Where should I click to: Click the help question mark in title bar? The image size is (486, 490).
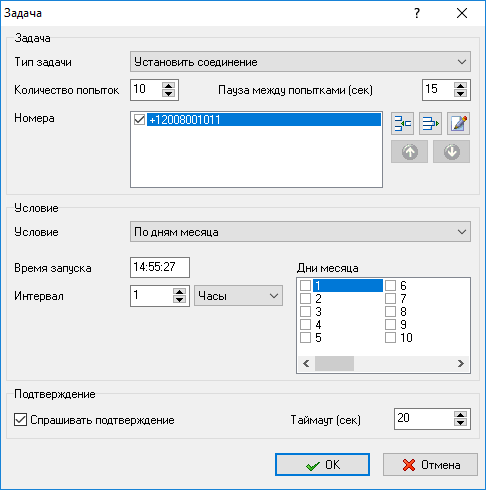[x=417, y=13]
